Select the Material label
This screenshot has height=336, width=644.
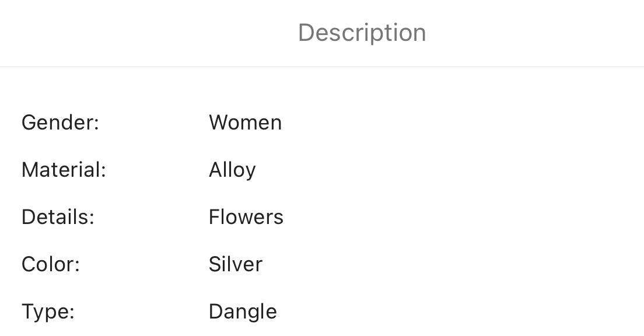click(64, 170)
